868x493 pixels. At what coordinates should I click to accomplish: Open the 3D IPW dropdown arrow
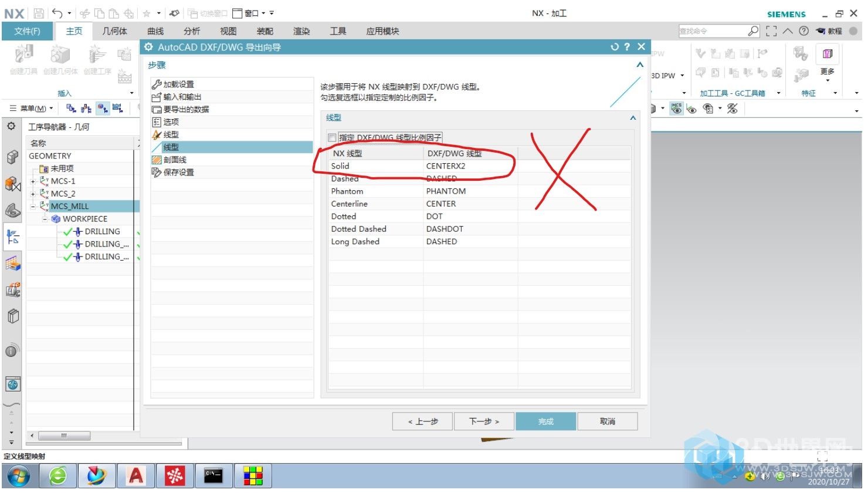click(x=682, y=76)
